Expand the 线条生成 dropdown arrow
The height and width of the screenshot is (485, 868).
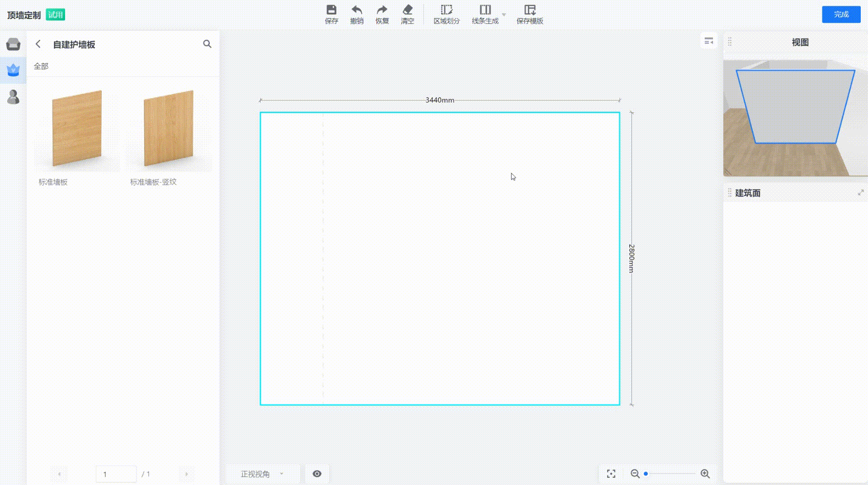(x=504, y=15)
